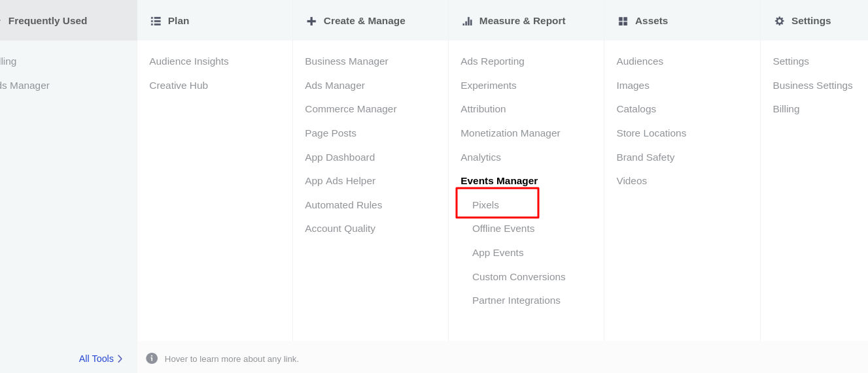Open Partner Integrations
The image size is (868, 373).
(516, 300)
